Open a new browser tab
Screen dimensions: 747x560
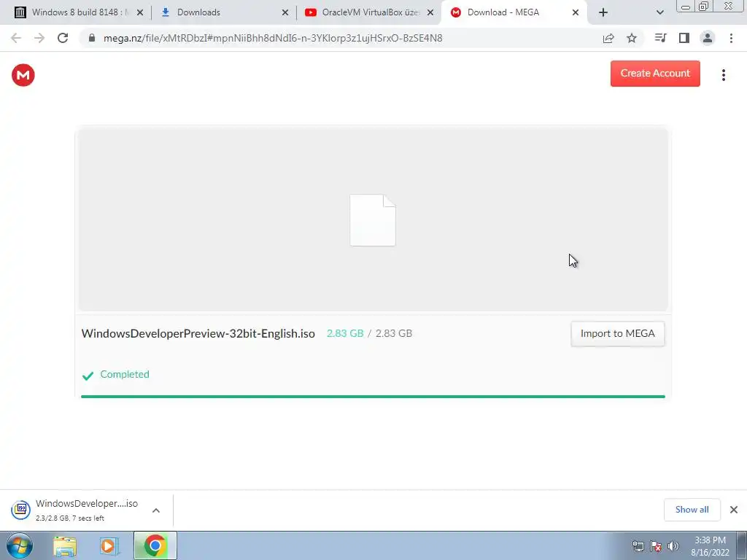tap(603, 13)
